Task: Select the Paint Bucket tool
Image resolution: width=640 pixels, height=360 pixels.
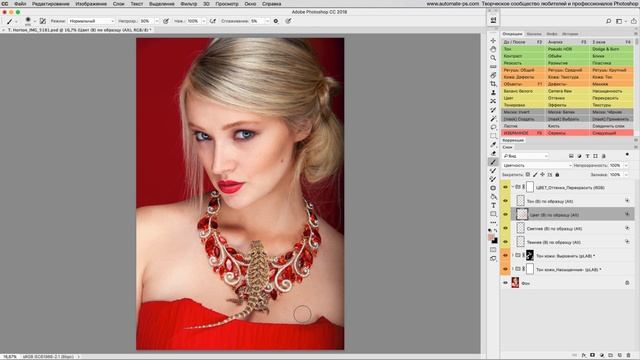Action: point(493,197)
